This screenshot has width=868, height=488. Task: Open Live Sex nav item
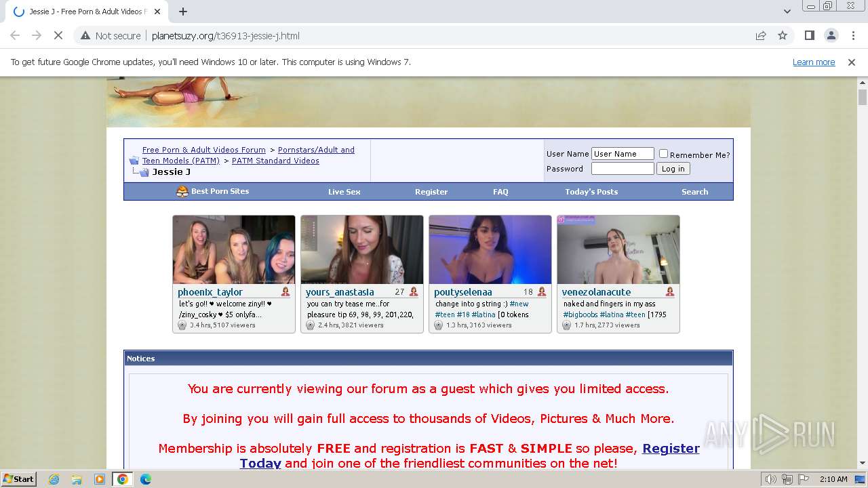pos(344,192)
